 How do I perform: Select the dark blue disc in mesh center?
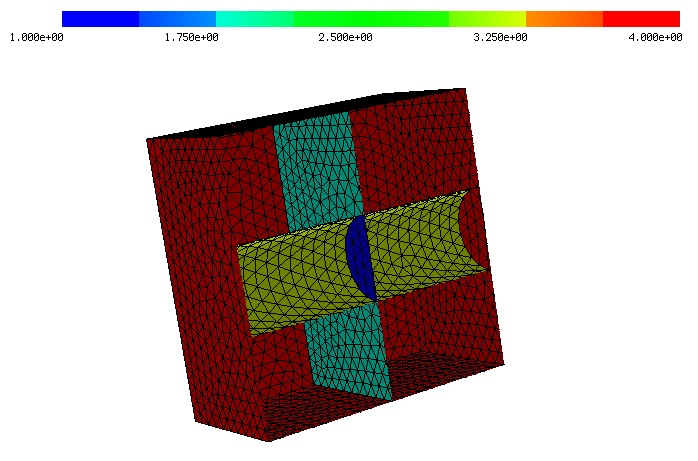pos(360,258)
